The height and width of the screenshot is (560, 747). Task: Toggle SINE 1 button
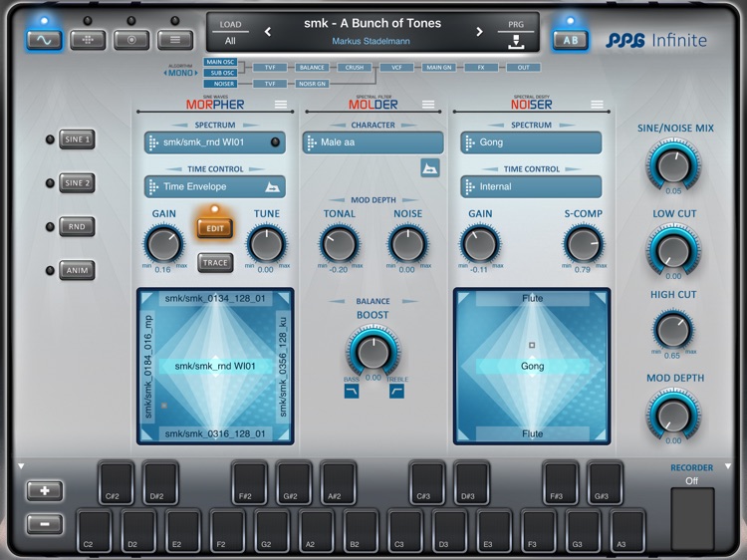(x=77, y=140)
